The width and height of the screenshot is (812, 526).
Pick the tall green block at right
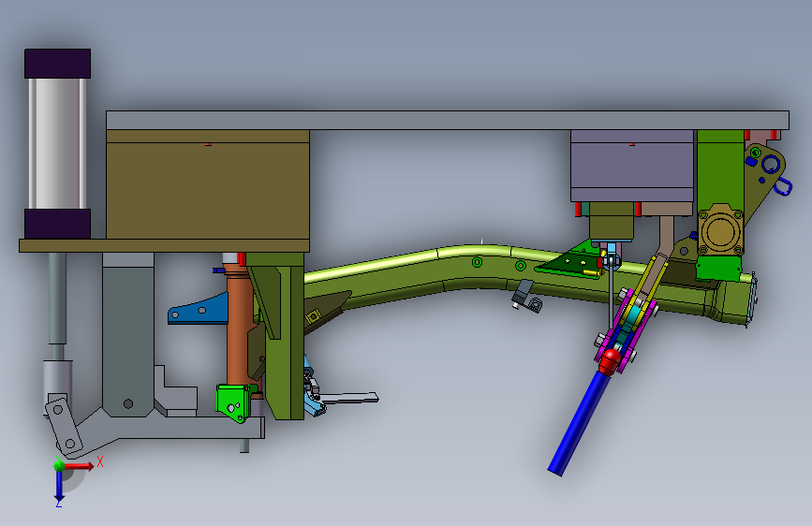[x=720, y=167]
